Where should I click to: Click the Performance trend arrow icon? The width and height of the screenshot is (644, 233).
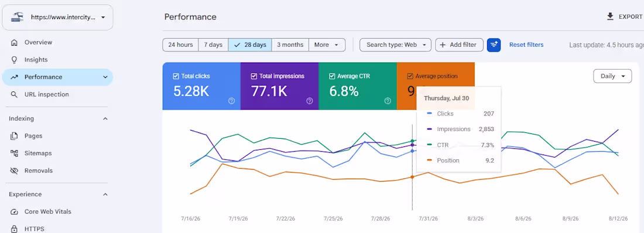15,77
